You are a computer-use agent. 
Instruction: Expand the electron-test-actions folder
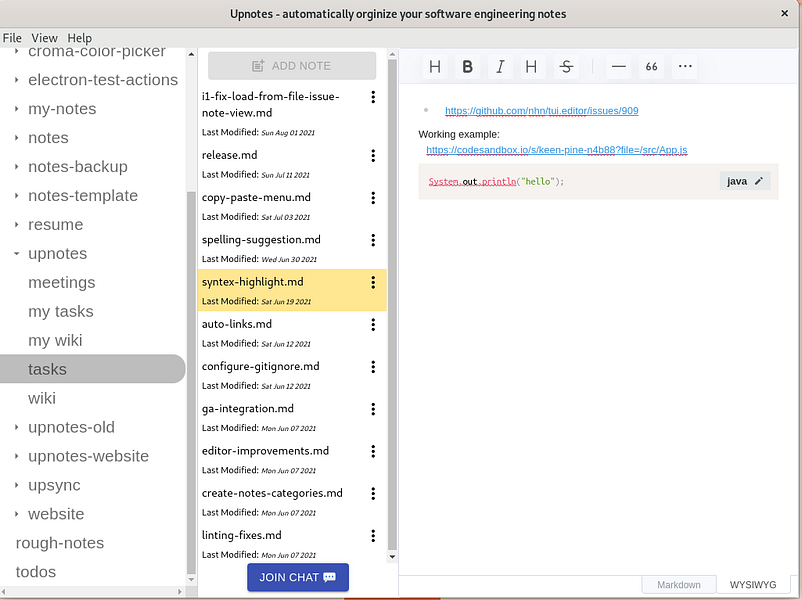(16, 80)
